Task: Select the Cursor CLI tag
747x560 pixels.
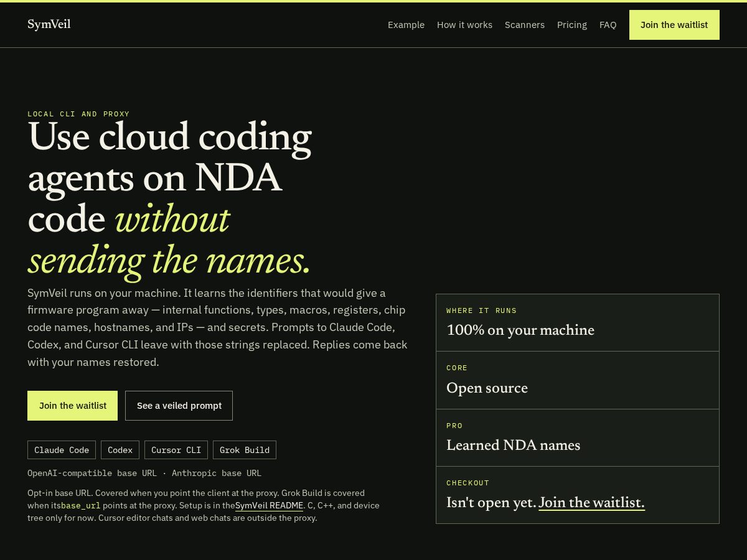Action: tap(176, 450)
